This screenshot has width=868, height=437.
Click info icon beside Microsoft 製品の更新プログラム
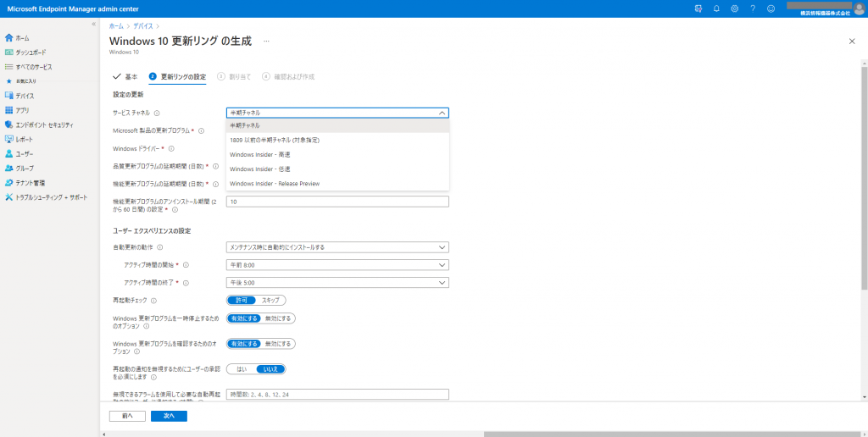(202, 130)
